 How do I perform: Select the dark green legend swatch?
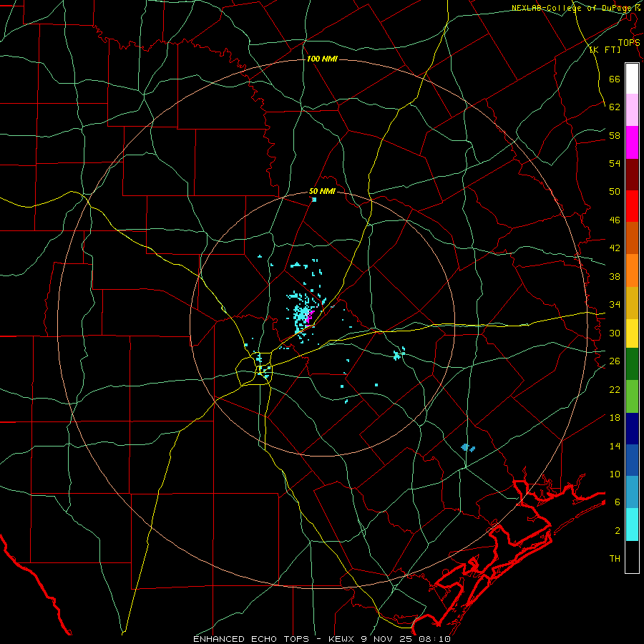click(x=632, y=364)
